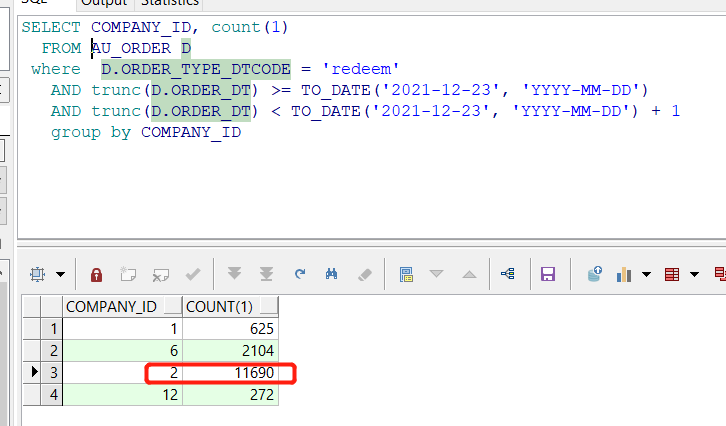Click cell with count 2104
726x426 pixels.
click(x=231, y=351)
